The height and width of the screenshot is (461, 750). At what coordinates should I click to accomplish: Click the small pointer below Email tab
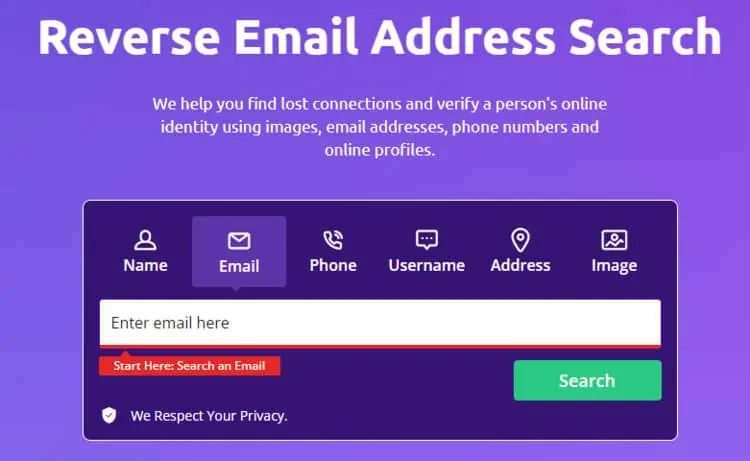coord(236,288)
